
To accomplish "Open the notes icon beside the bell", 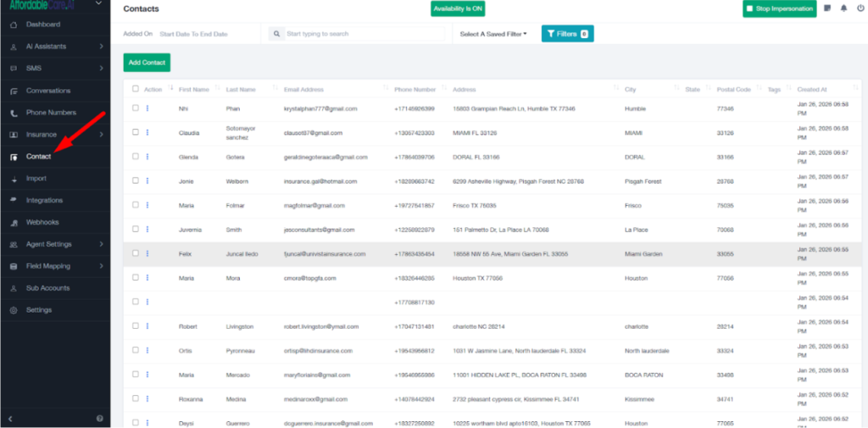I will coord(827,8).
